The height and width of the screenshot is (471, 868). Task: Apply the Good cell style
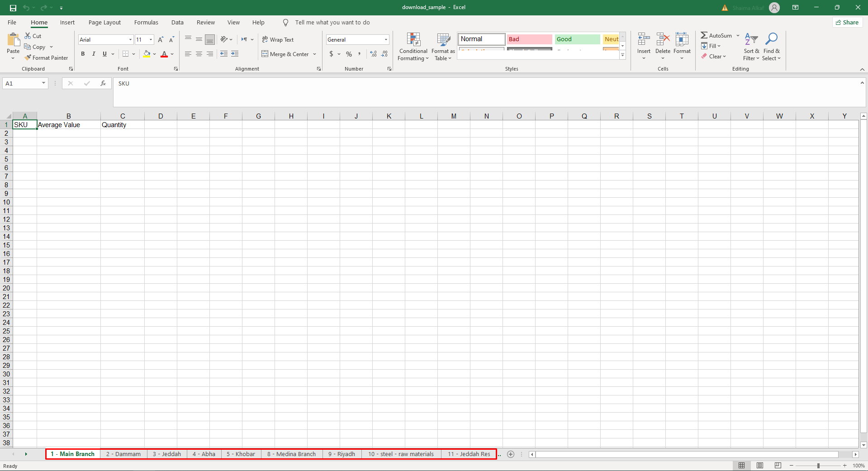[x=577, y=39]
